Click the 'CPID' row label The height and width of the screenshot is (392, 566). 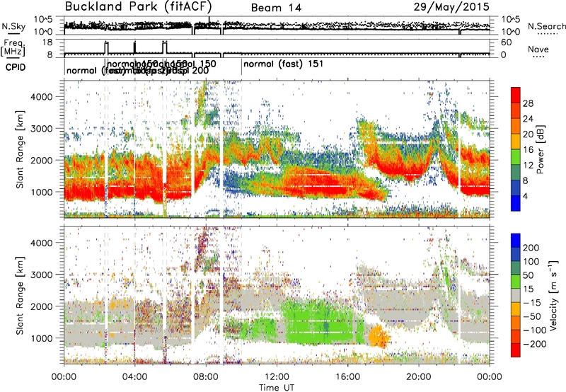click(x=16, y=67)
